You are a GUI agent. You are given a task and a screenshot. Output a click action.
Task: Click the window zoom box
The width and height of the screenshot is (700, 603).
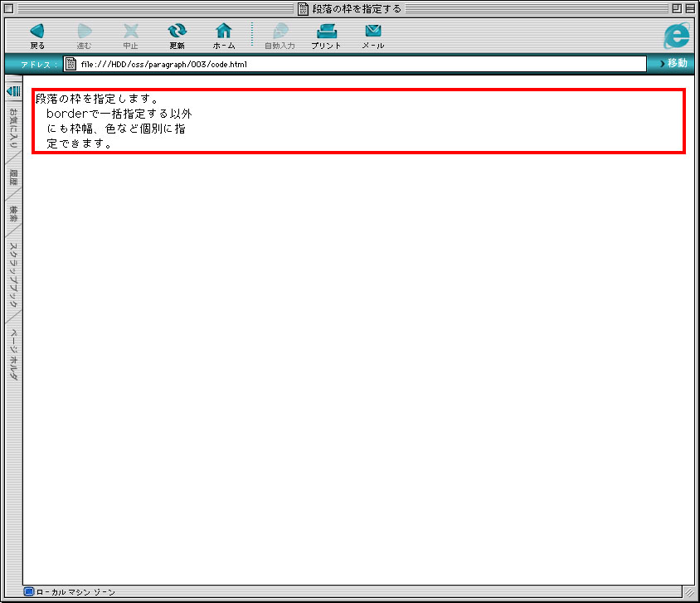pos(677,8)
